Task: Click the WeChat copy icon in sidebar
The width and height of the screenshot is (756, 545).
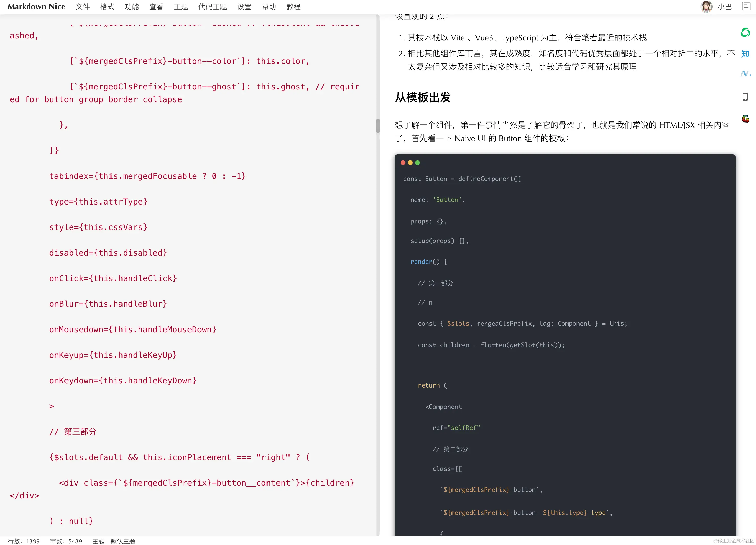Action: click(x=745, y=33)
